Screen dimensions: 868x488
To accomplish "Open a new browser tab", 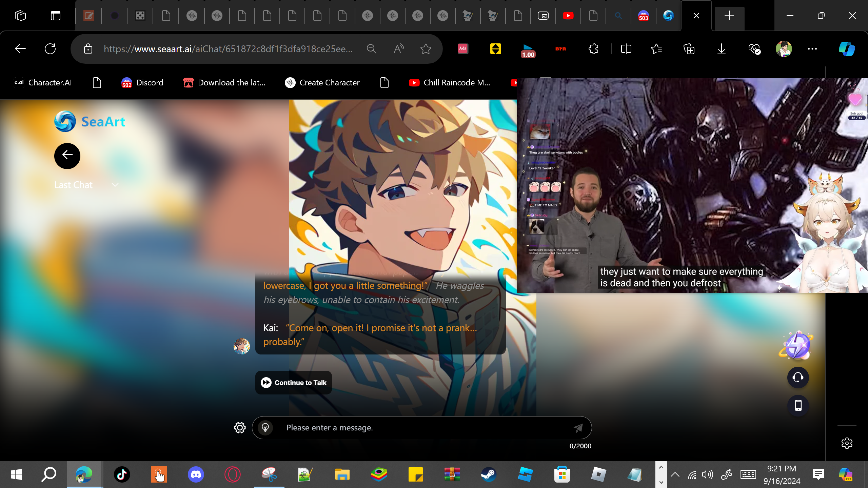I will (729, 16).
